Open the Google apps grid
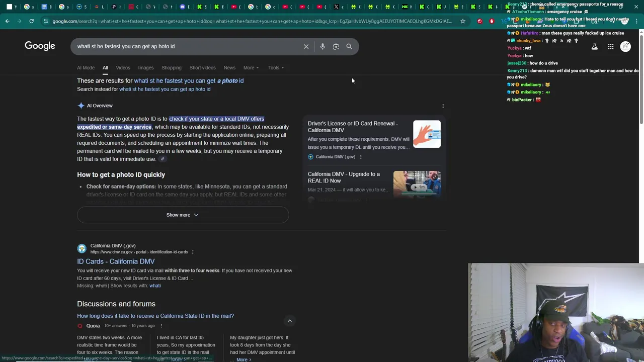 [610, 47]
